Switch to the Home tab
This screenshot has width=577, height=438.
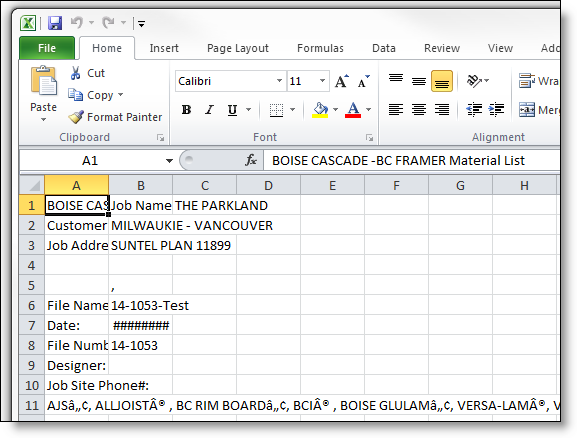click(x=107, y=48)
